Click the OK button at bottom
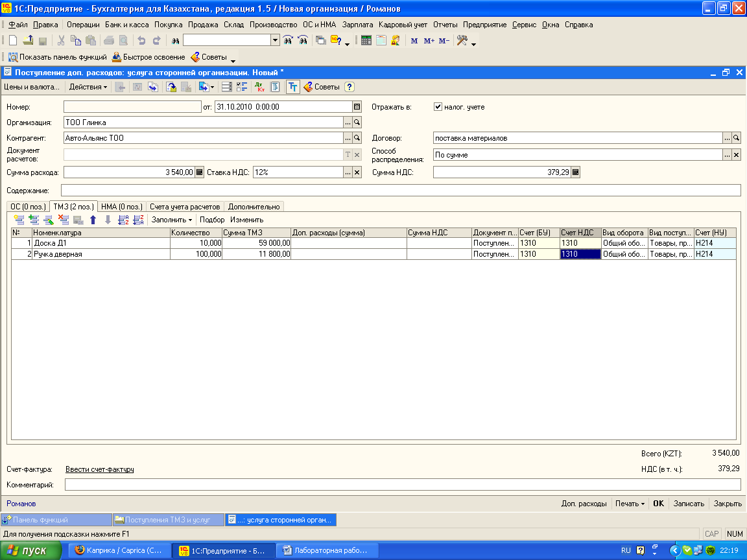 (x=658, y=504)
